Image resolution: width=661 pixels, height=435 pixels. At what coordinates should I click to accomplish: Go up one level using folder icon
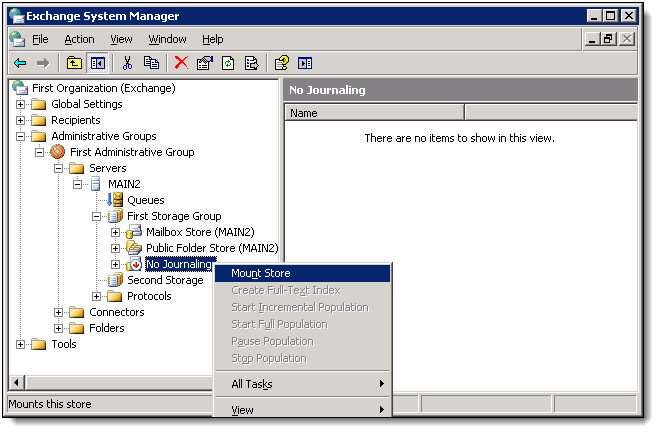74,64
